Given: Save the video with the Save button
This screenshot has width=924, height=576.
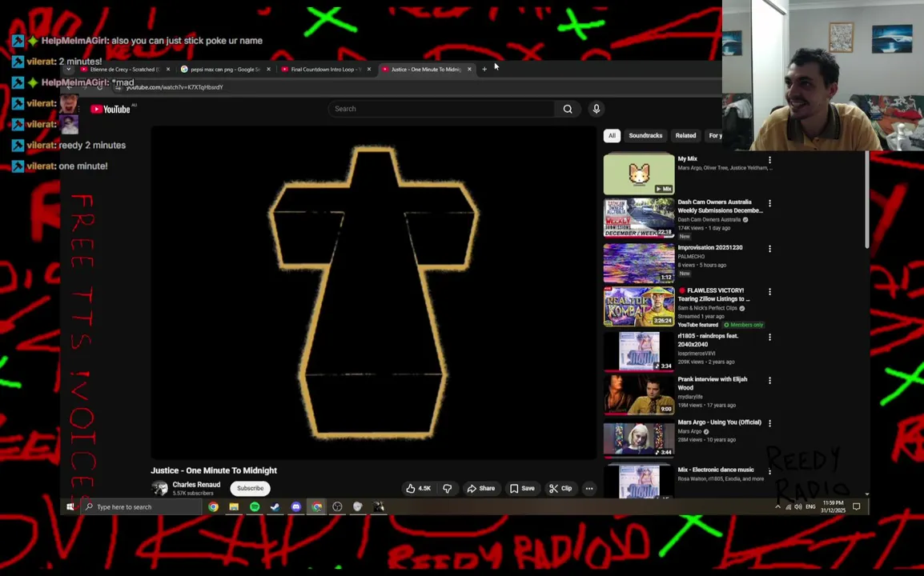Looking at the screenshot, I should pos(522,488).
